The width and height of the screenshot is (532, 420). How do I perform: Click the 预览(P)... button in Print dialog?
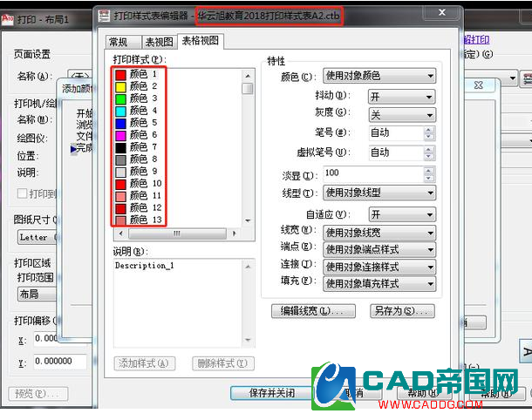tap(38, 394)
